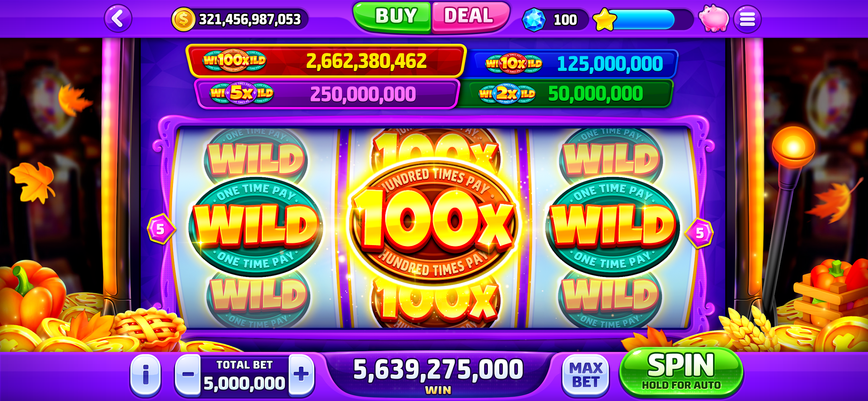868x401 pixels.
Task: Select the 10x Wild 125,000,000 jackpot
Action: coord(572,63)
